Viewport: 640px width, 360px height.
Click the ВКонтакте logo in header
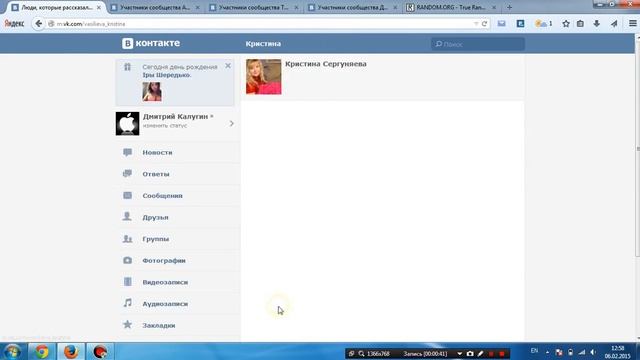click(x=151, y=43)
